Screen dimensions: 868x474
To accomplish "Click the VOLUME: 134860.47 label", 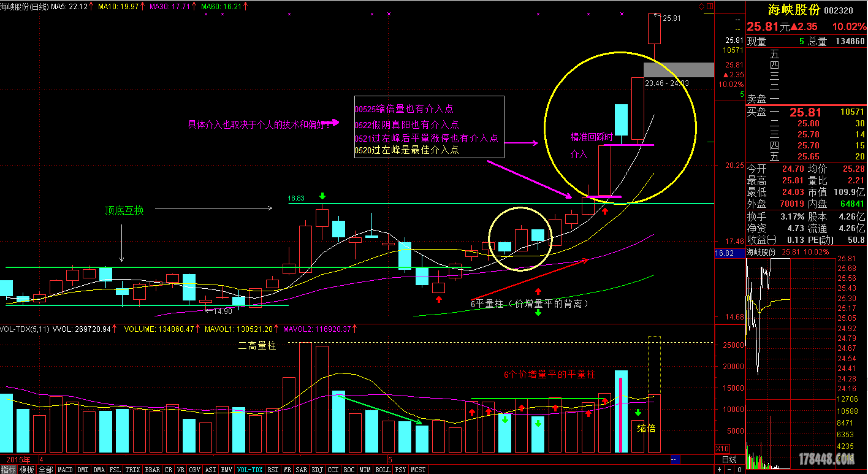I will pyautogui.click(x=159, y=329).
